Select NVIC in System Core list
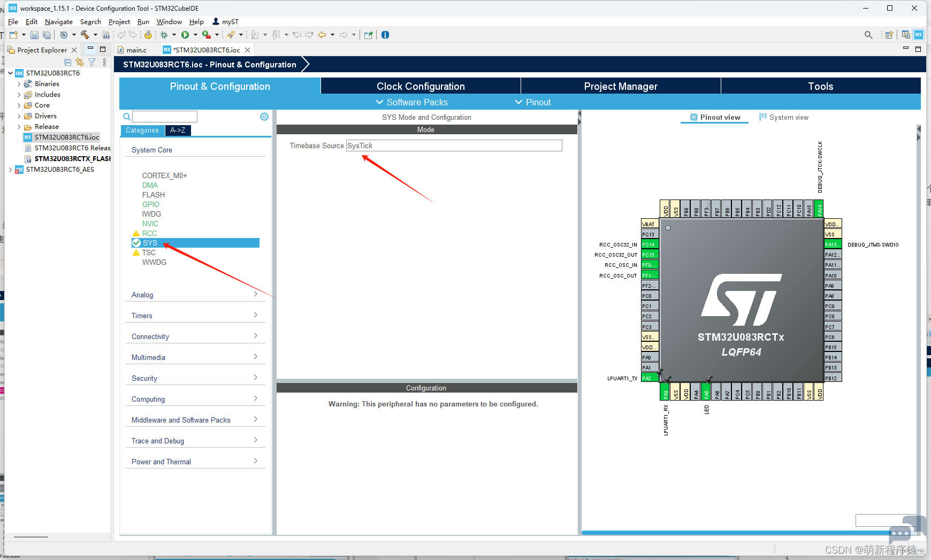The height and width of the screenshot is (560, 931). pos(150,224)
